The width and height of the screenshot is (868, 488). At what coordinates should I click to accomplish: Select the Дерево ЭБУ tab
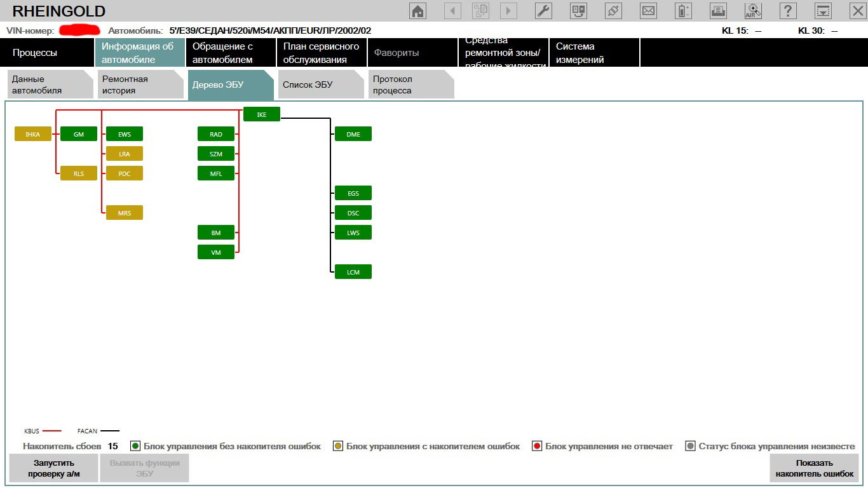231,85
